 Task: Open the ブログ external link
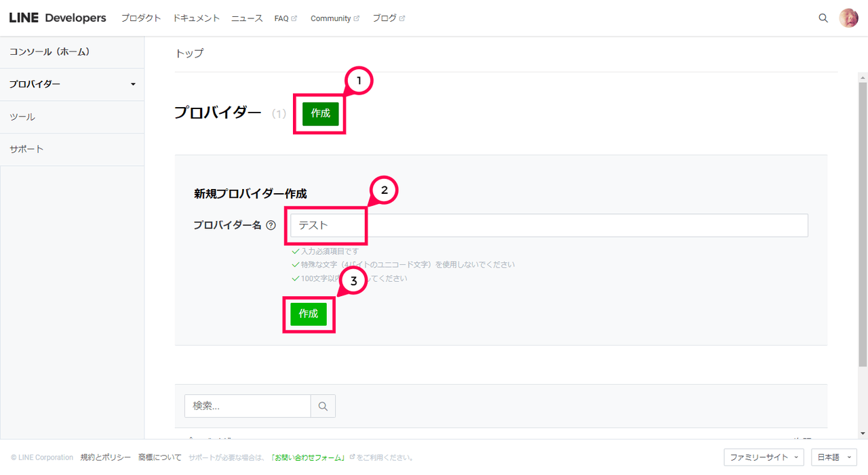389,18
